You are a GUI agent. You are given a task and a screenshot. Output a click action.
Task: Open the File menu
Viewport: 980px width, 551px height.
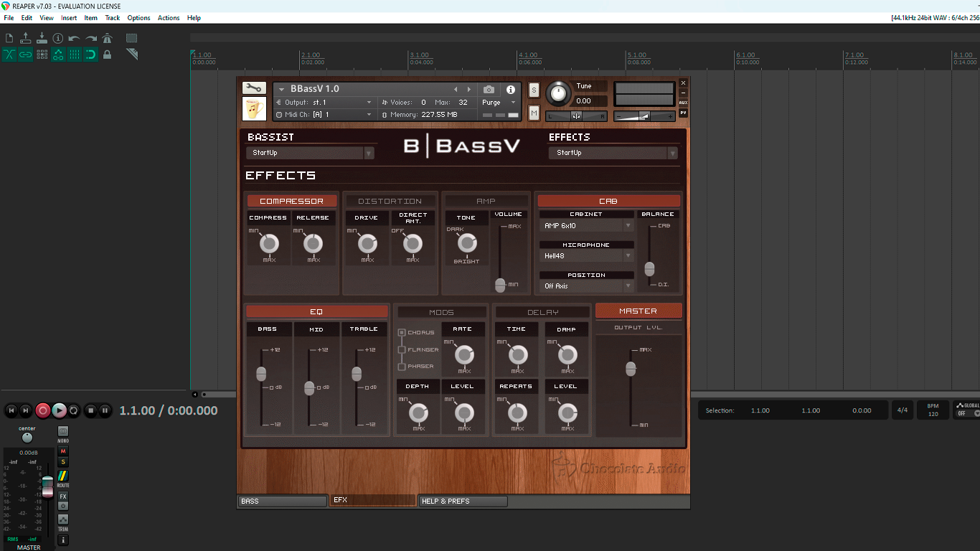9,18
